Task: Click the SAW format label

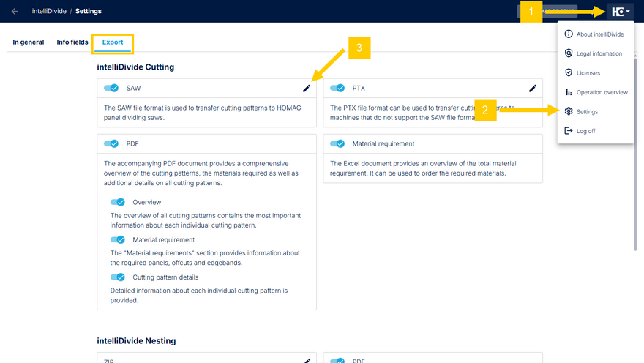Action: coord(133,88)
